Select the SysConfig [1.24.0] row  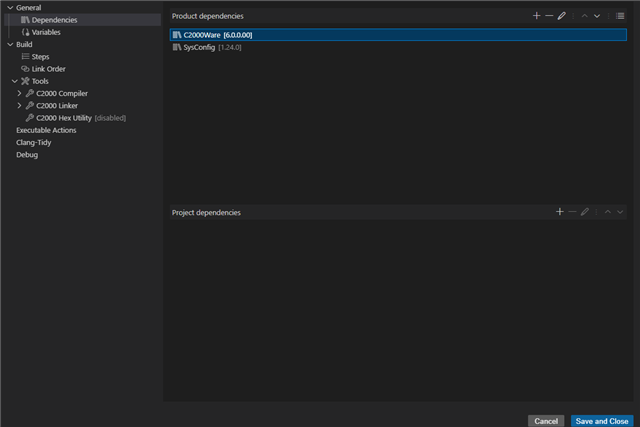click(x=398, y=47)
